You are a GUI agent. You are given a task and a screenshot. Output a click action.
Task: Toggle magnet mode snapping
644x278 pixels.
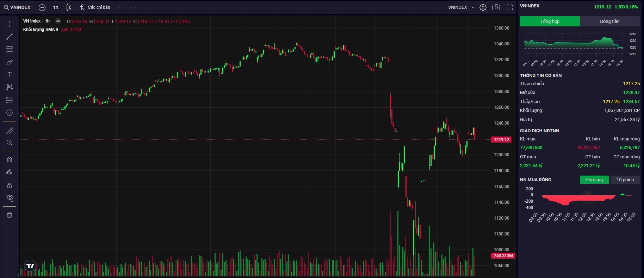click(10, 160)
